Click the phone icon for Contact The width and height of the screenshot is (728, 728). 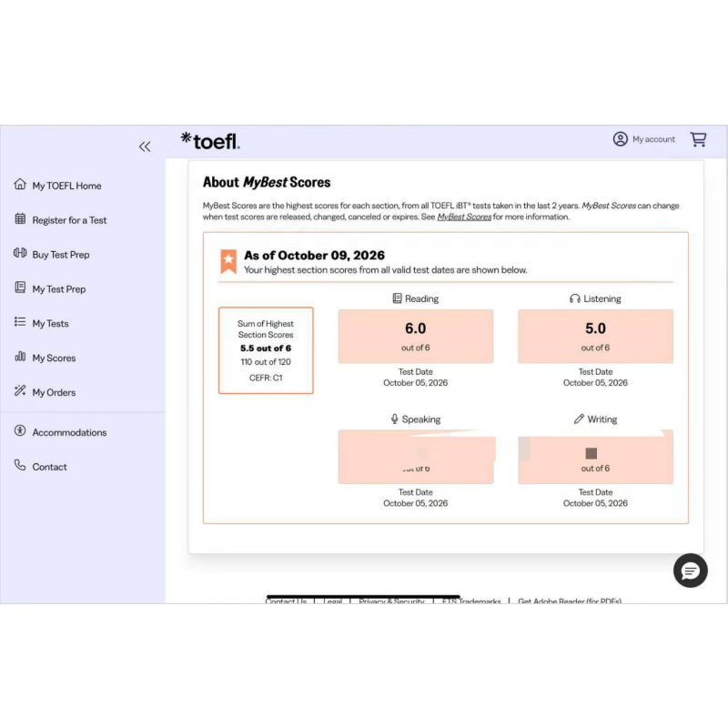click(20, 465)
